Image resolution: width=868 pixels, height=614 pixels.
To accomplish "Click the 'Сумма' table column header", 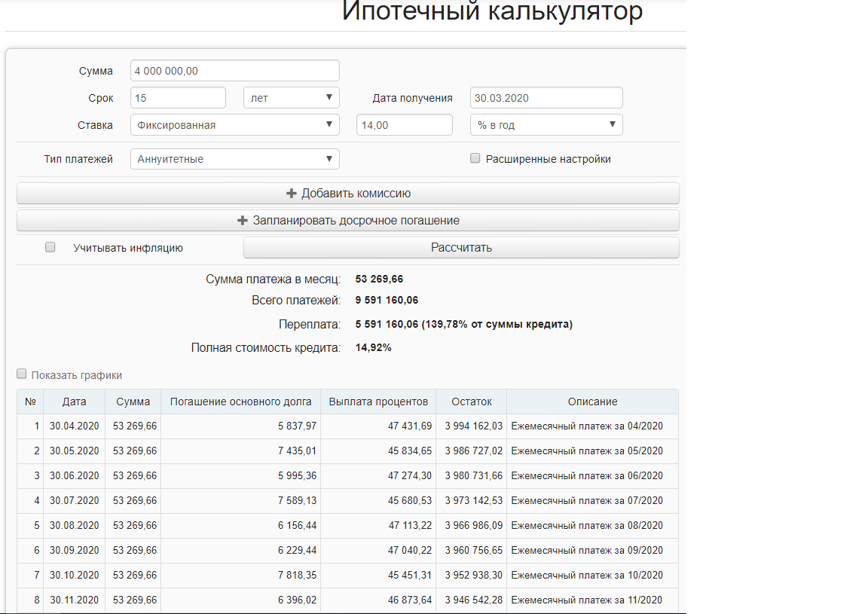I will 133,402.
